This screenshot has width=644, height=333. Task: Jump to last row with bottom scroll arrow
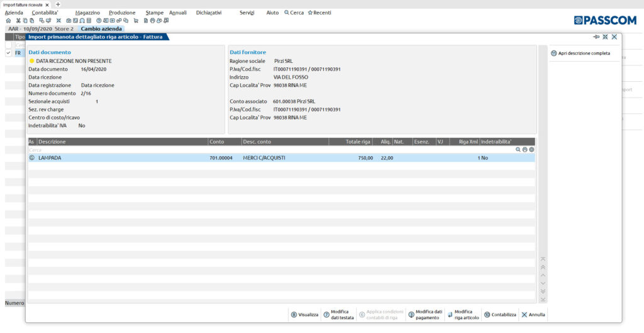coord(543,299)
